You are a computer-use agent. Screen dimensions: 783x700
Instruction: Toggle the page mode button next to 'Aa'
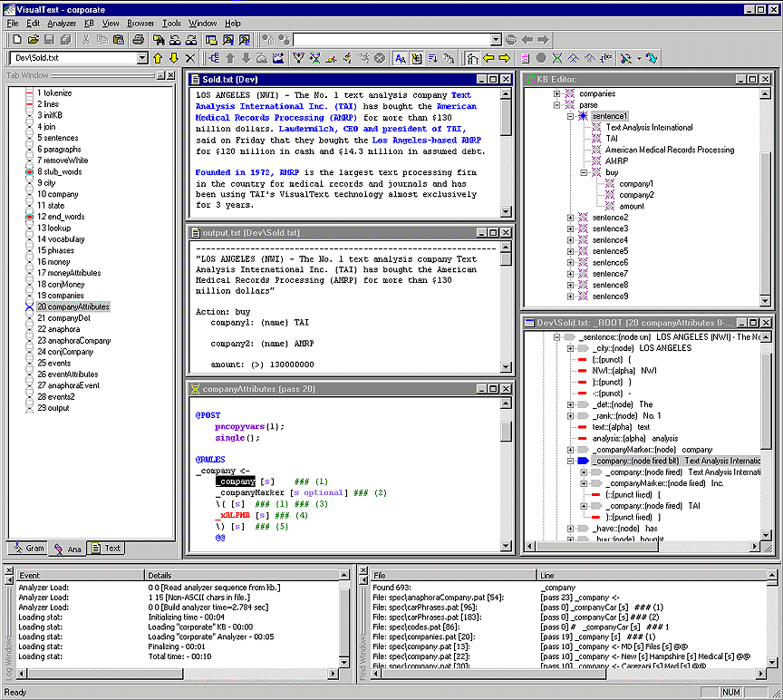[416, 58]
